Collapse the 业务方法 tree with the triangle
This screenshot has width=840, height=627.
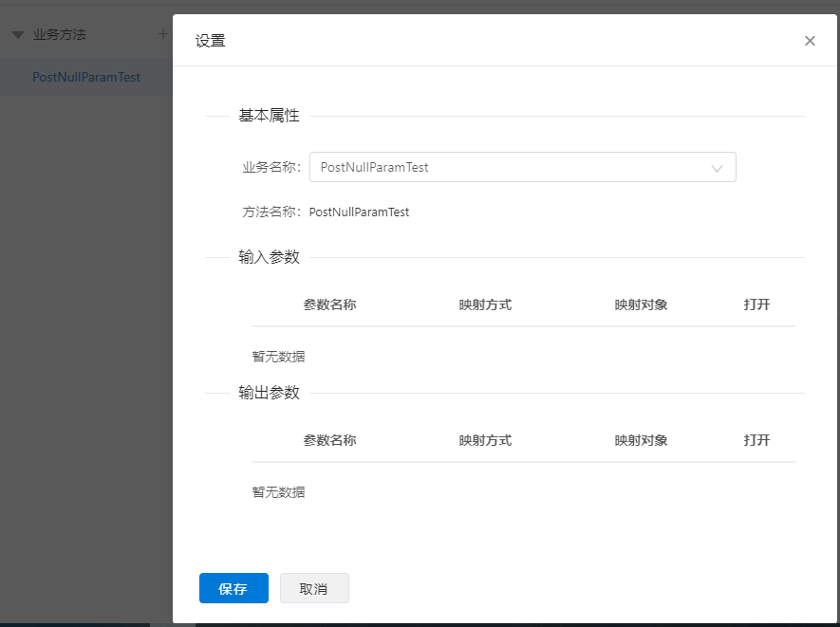[x=18, y=35]
